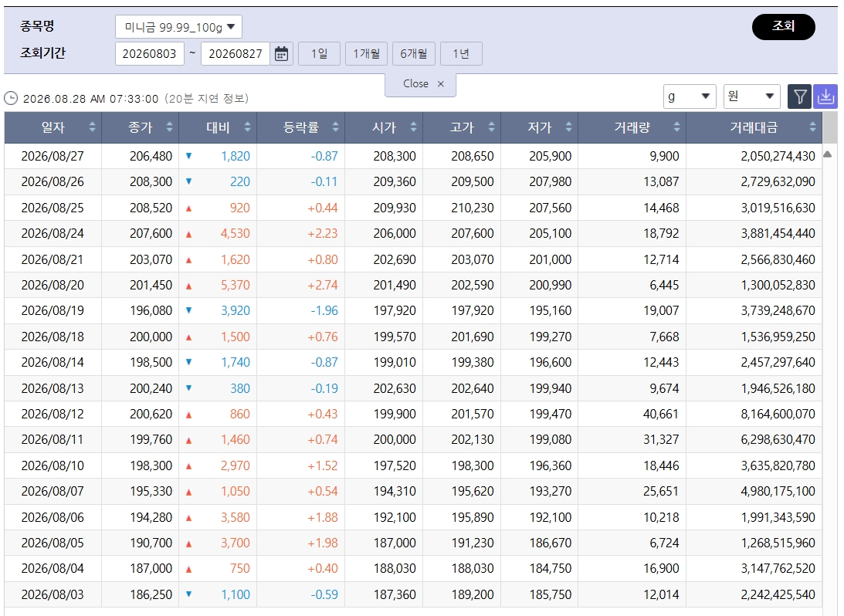Image resolution: width=844 pixels, height=616 pixels.
Task: Open the 미니금 99.99_100g item dropdown
Action: point(178,27)
